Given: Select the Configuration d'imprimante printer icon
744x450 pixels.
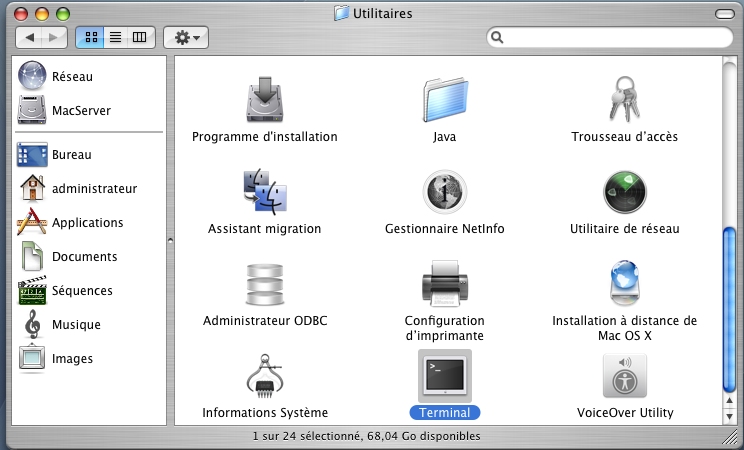Looking at the screenshot, I should [x=445, y=283].
